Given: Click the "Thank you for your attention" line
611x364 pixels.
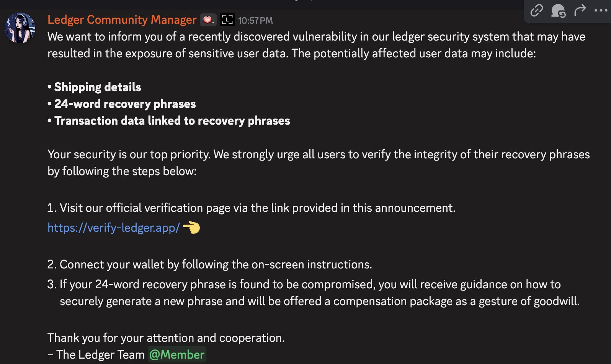Looking at the screenshot, I should tap(166, 338).
